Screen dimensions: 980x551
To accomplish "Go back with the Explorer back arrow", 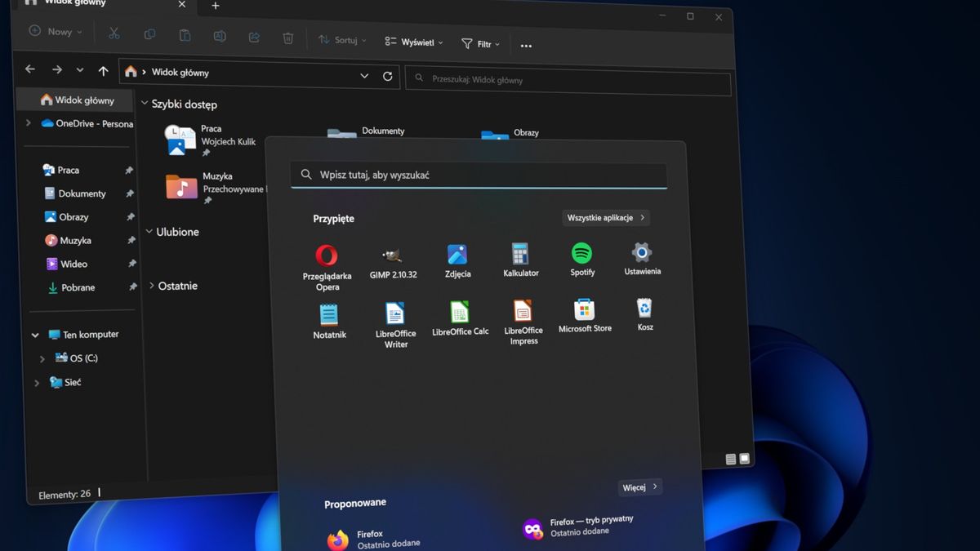I will pos(30,69).
